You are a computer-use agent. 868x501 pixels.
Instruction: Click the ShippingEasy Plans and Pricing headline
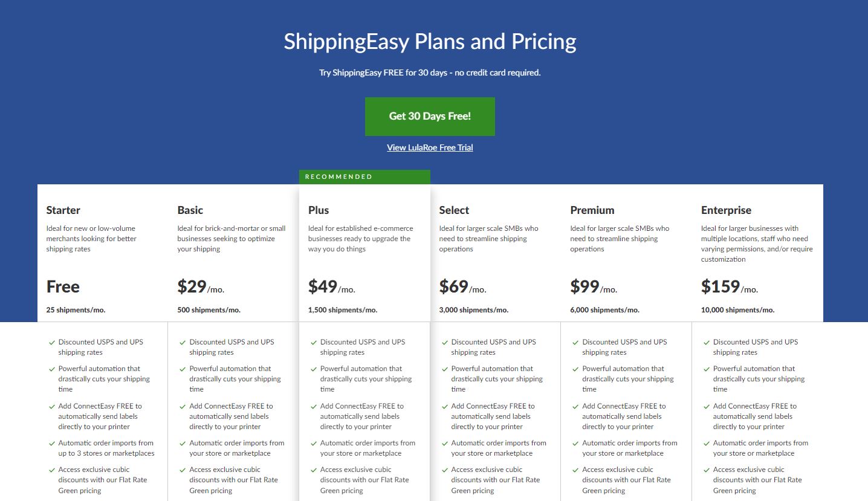click(430, 42)
